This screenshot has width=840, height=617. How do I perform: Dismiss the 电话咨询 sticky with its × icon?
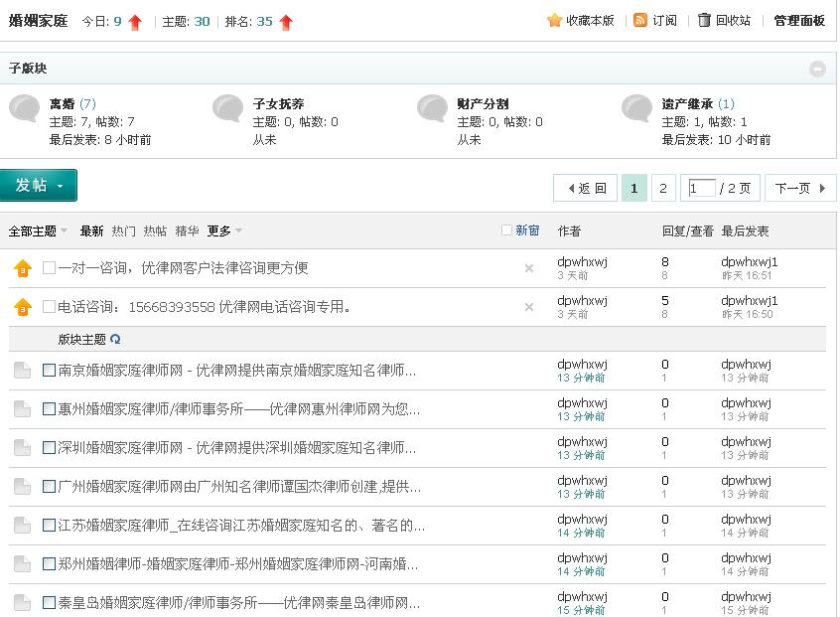(528, 307)
